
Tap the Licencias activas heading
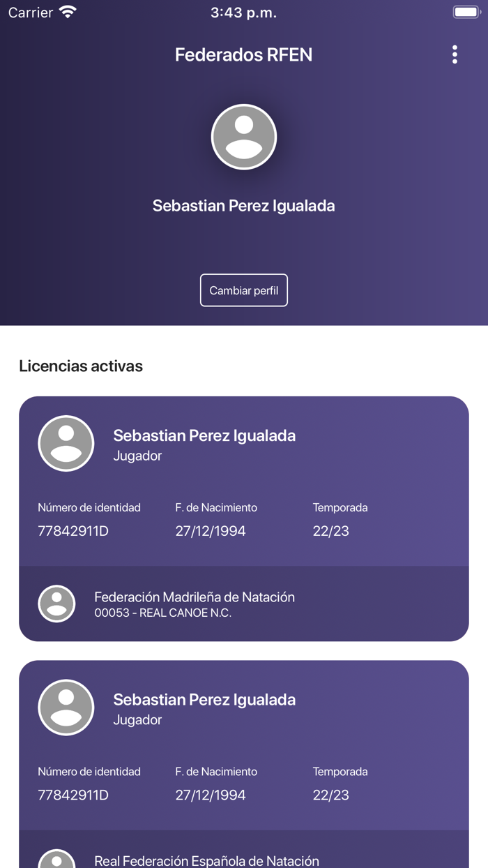click(81, 366)
